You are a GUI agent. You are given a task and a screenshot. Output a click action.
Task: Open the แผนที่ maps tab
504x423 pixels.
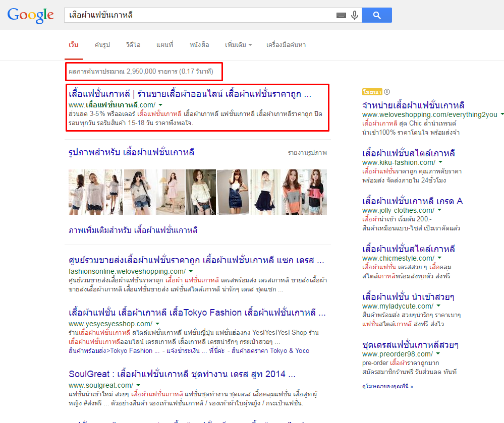[x=165, y=45]
